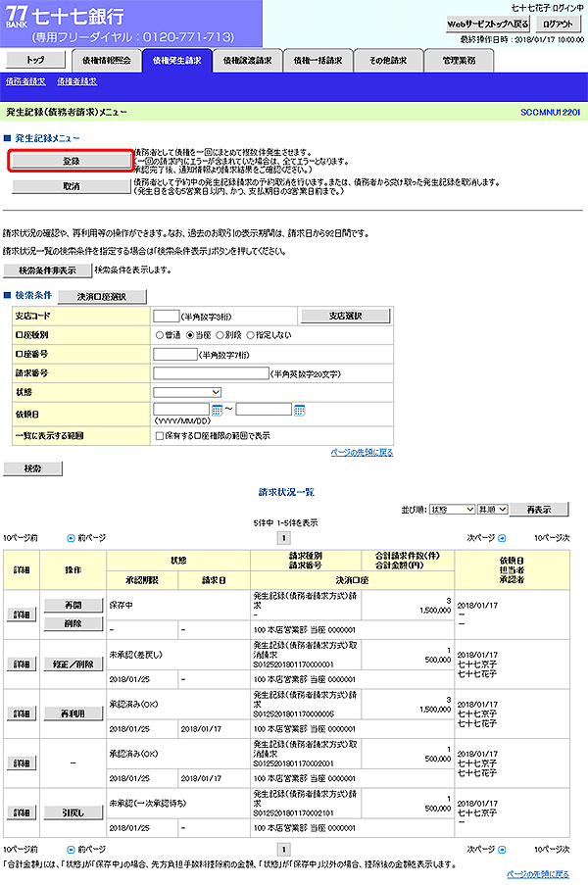Click the 再開 button
Image resolution: width=588 pixels, height=885 pixels.
pyautogui.click(x=73, y=605)
